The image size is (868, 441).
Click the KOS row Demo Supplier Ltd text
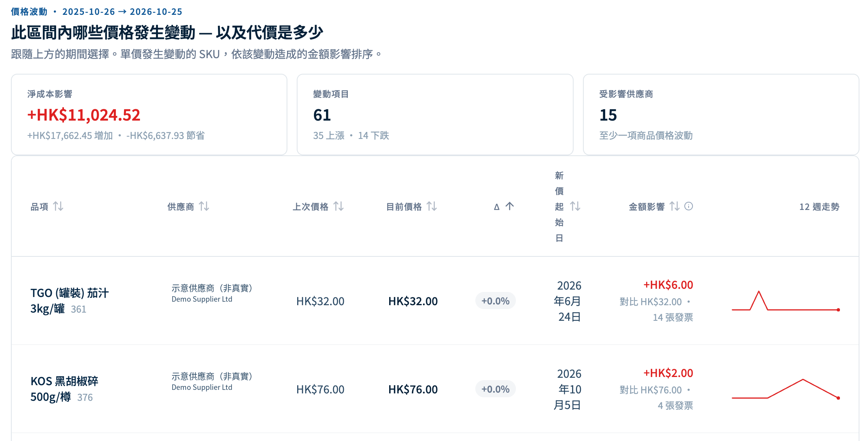pyautogui.click(x=202, y=387)
